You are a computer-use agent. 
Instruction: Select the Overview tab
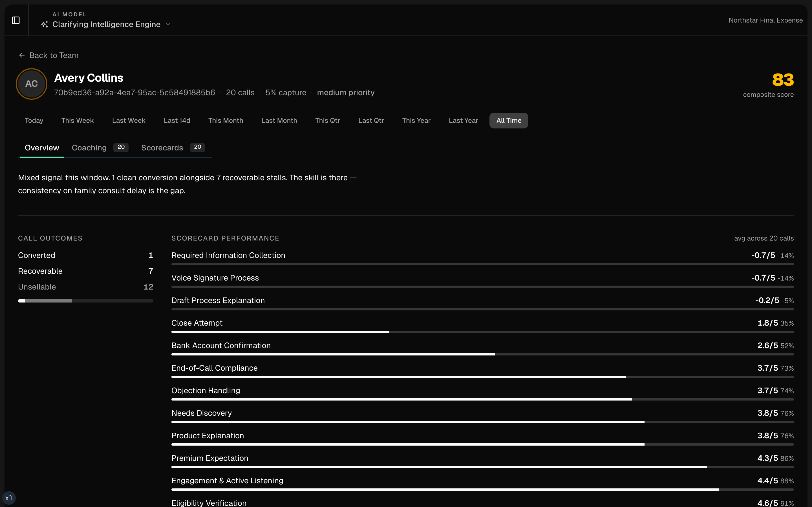[42, 148]
